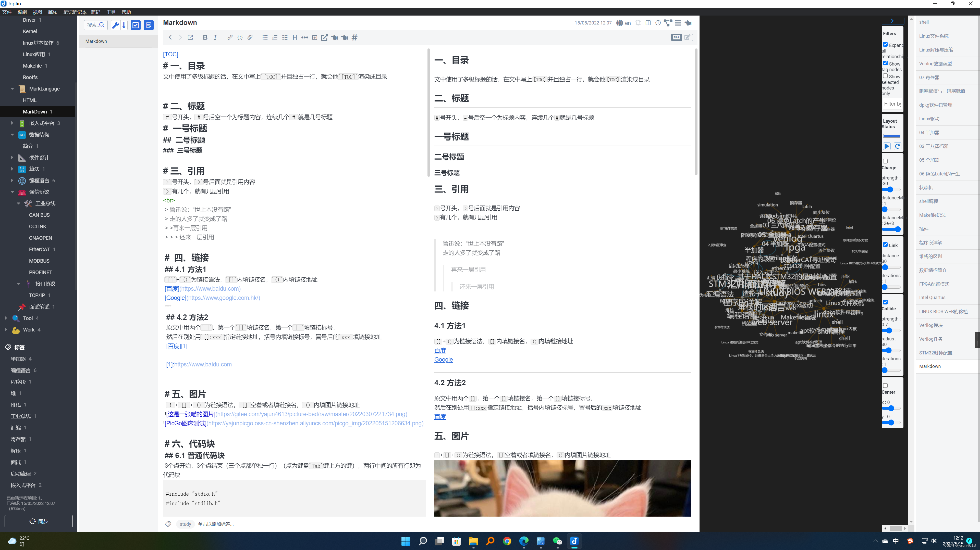Toggle Expand all relationships checkbox
Screen dimensions: 980x550
click(x=885, y=44)
